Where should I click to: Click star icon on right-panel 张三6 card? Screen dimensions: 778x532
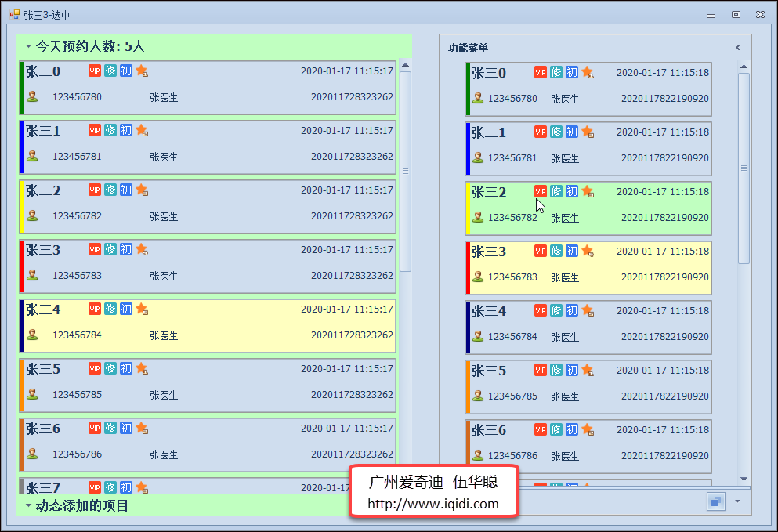click(x=588, y=429)
